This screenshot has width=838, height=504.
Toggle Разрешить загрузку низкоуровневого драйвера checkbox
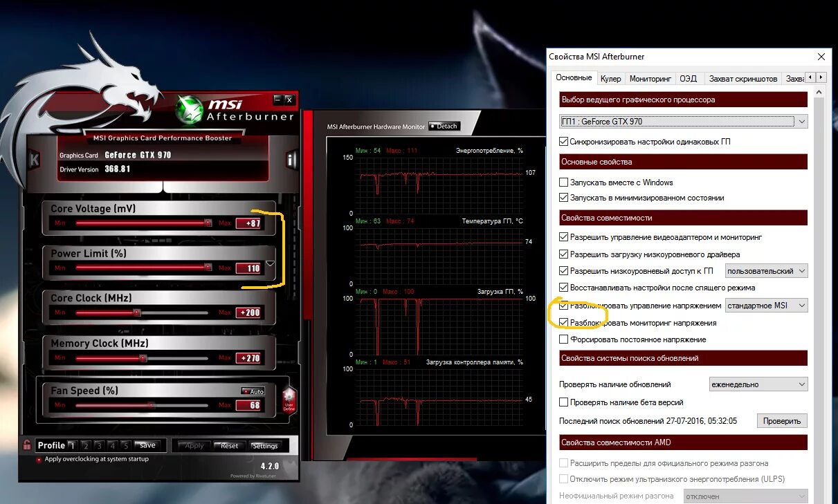[563, 254]
